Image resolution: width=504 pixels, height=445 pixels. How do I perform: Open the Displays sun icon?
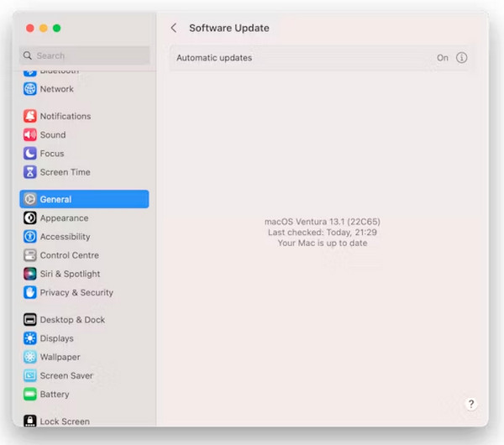[x=30, y=338]
